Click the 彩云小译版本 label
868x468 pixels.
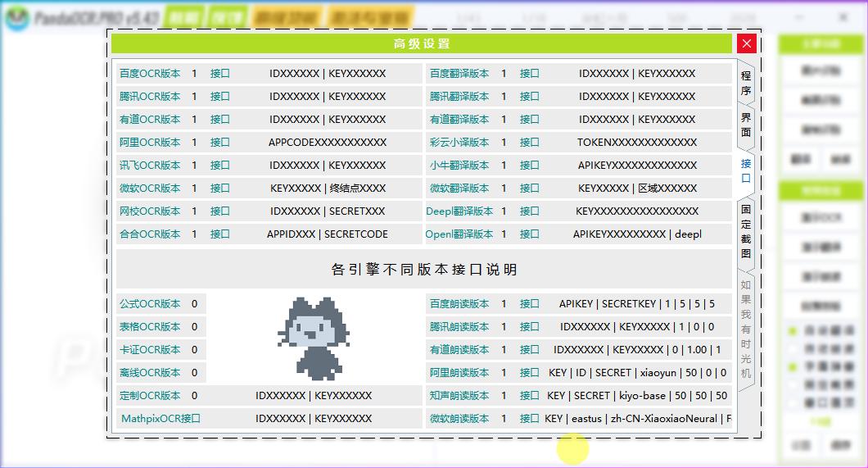pos(459,143)
